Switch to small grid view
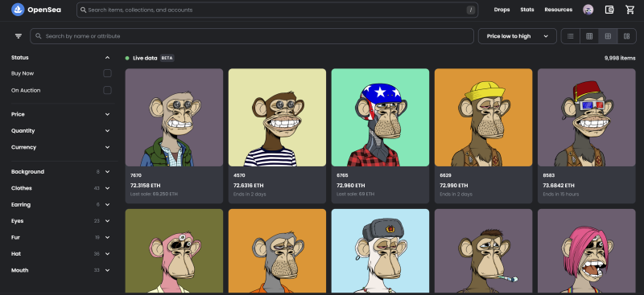The width and height of the screenshot is (644, 295). point(589,36)
